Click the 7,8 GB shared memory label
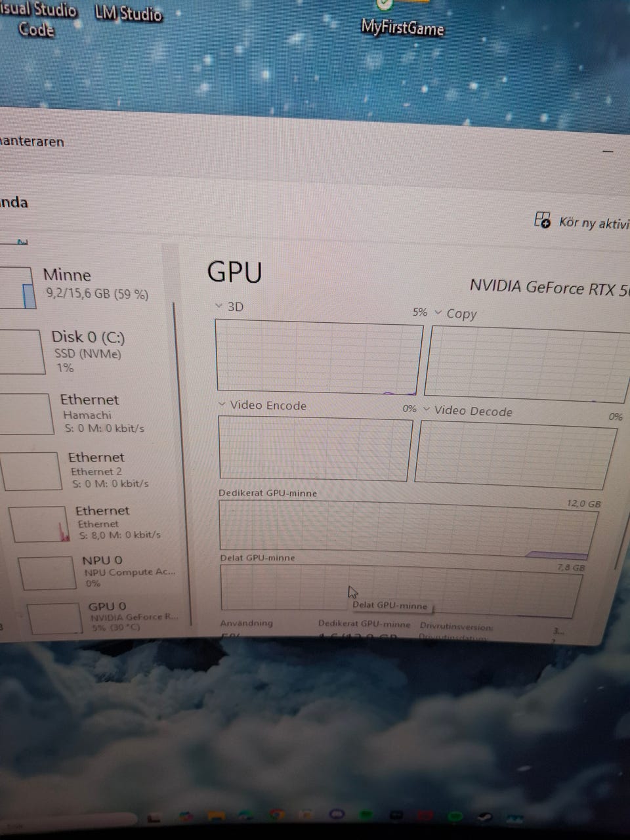Viewport: 630px width, 840px height. pos(570,567)
